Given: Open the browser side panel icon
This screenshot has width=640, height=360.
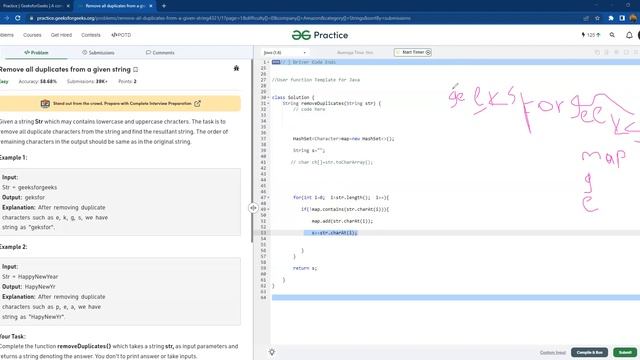Looking at the screenshot, I should click(x=622, y=18).
